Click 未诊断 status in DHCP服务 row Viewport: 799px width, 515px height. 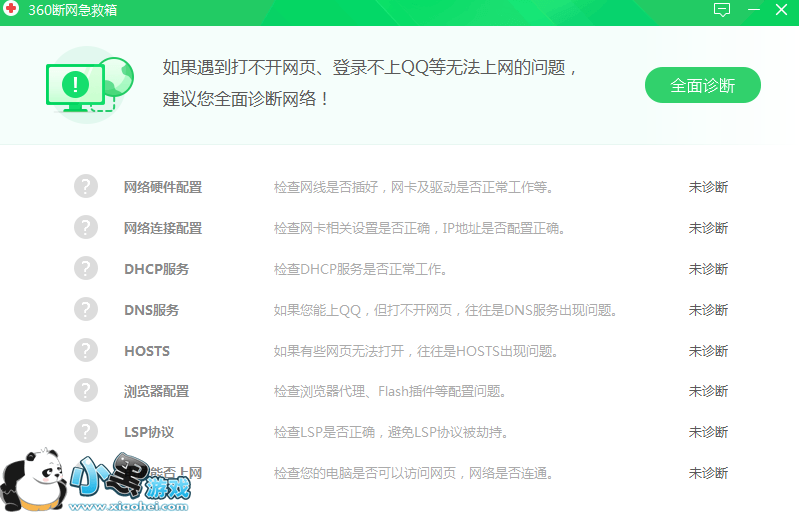[708, 269]
